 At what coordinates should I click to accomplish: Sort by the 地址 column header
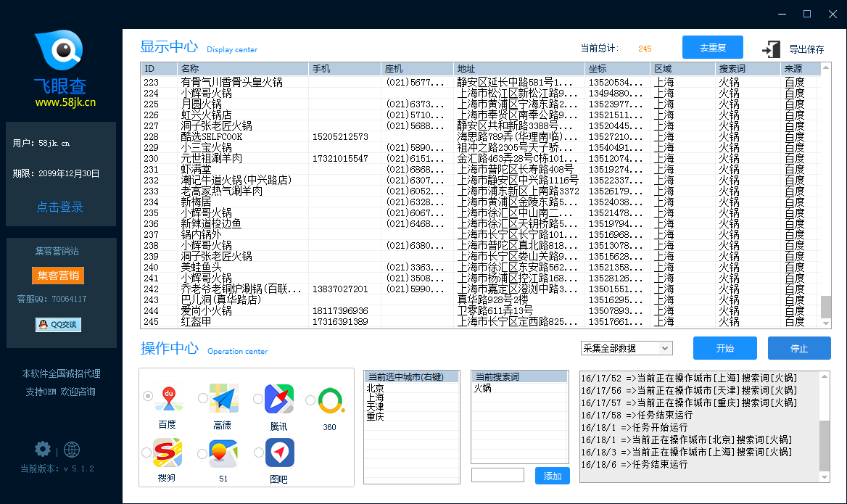[519, 69]
